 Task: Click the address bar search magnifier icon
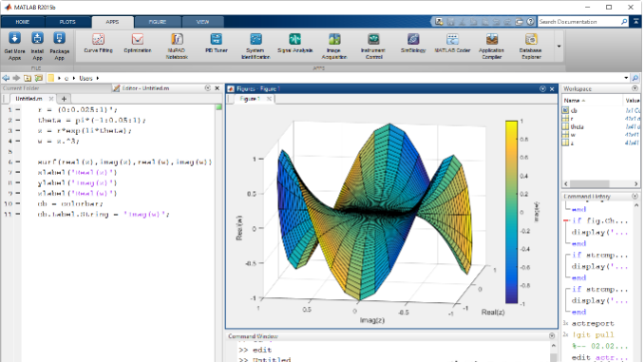coord(635,78)
